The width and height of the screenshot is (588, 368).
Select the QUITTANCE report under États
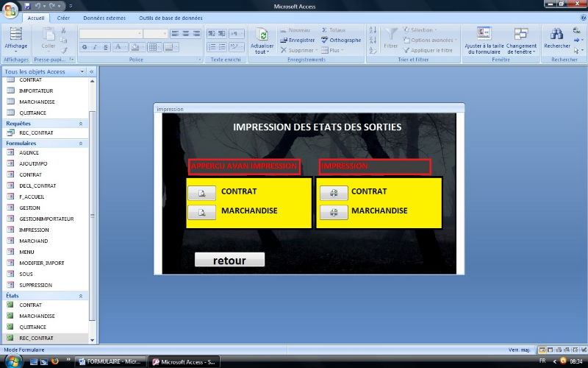32,327
